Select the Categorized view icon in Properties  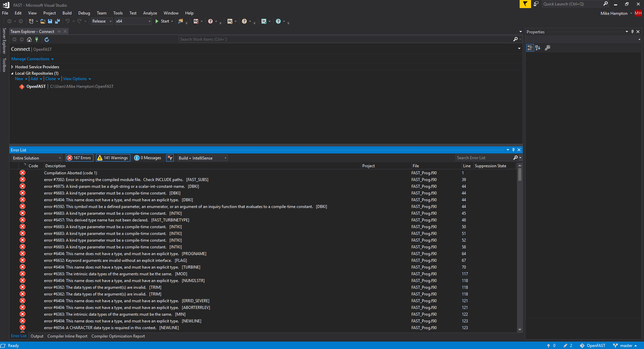530,48
